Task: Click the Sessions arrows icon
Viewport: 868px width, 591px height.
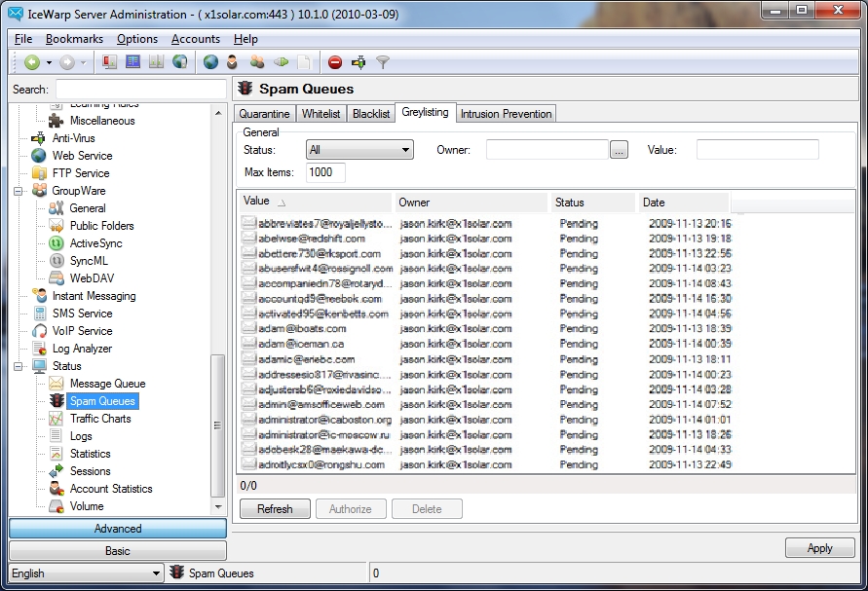Action: tap(57, 471)
